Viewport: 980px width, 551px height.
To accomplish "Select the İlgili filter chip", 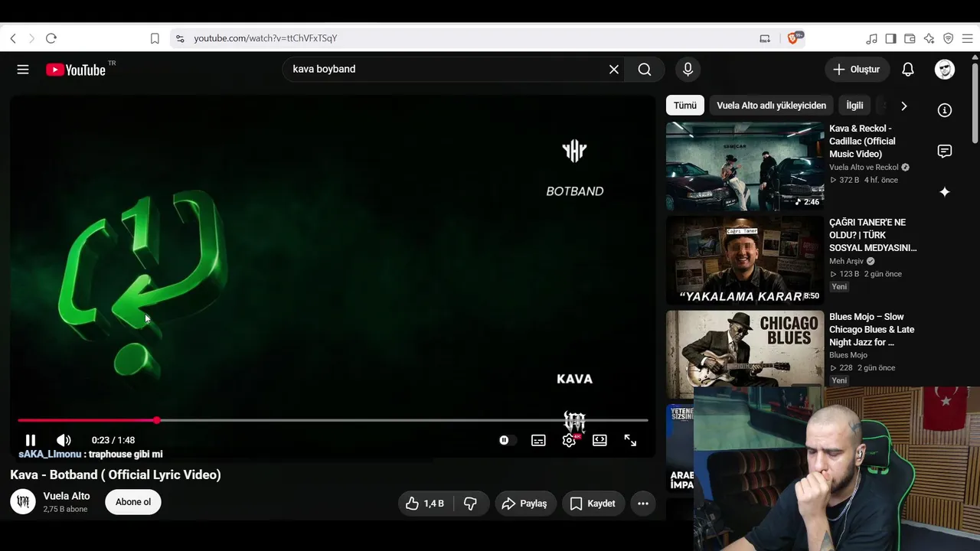I will click(x=854, y=106).
